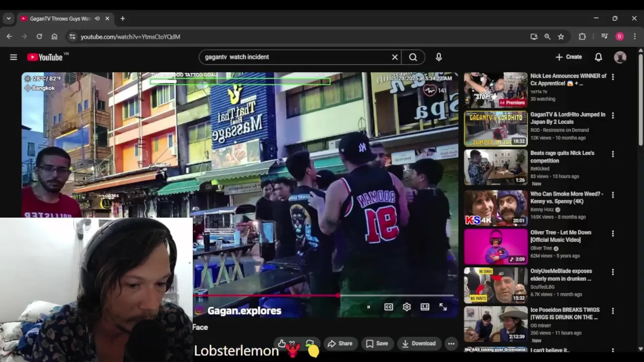The height and width of the screenshot is (362, 644).
Task: Open more actions ellipsis below video
Action: pyautogui.click(x=451, y=343)
